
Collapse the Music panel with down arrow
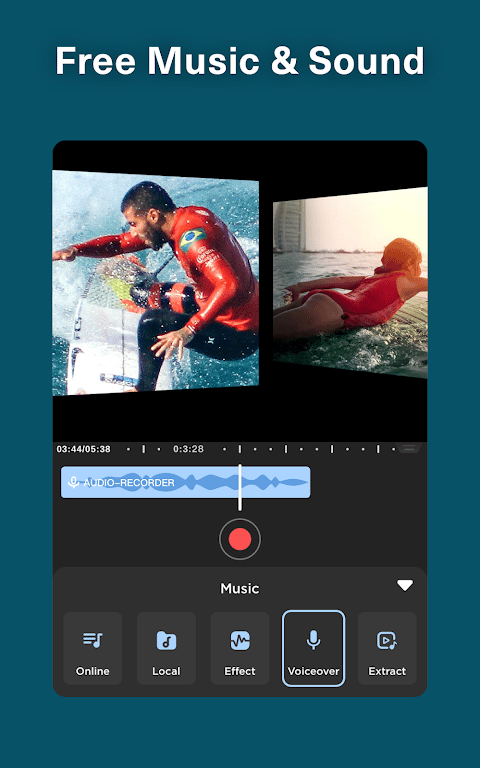[x=405, y=585]
